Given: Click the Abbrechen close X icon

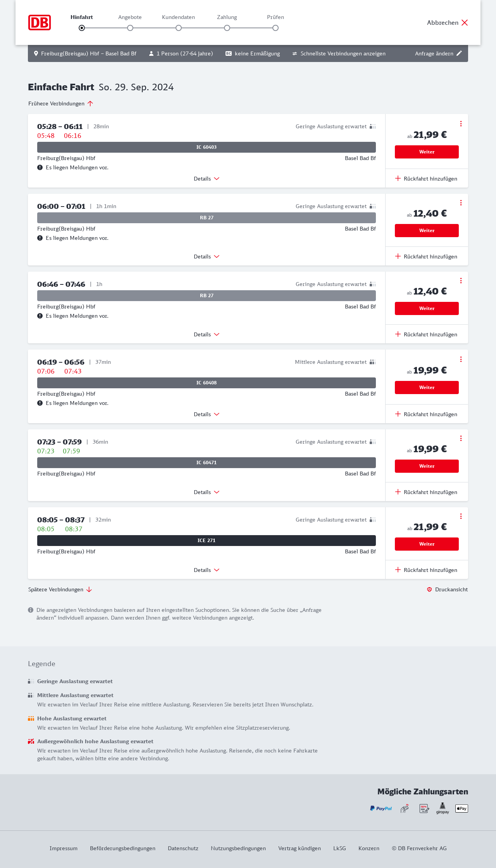Looking at the screenshot, I should tap(465, 22).
